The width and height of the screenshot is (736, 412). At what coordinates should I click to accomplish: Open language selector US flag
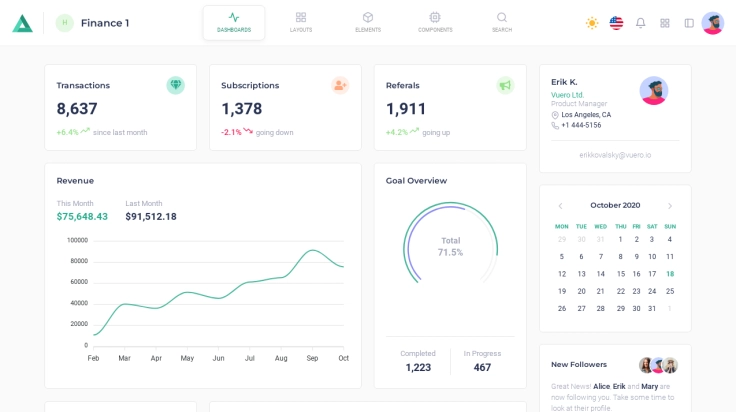616,23
